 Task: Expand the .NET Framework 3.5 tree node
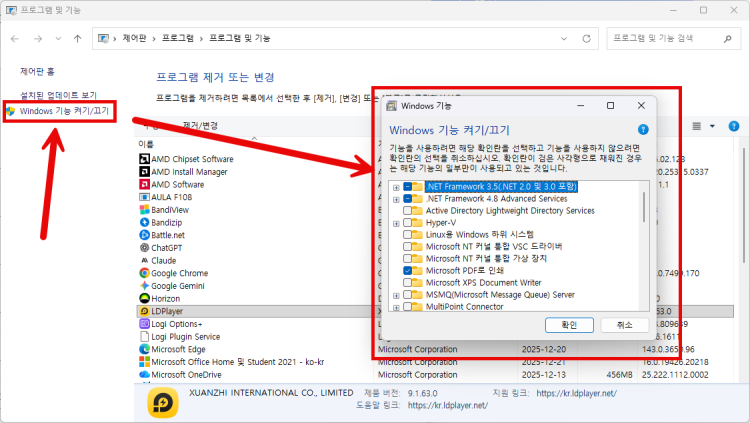396,187
